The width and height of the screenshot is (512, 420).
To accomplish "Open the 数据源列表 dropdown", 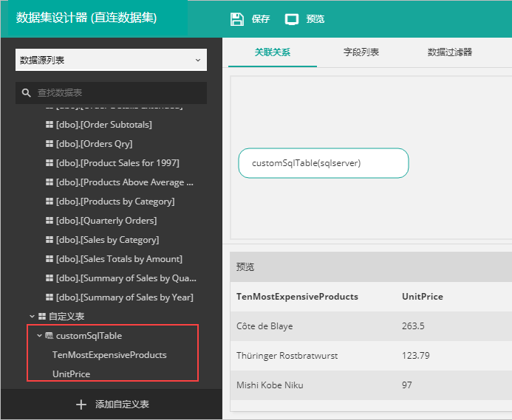I will 111,60.
